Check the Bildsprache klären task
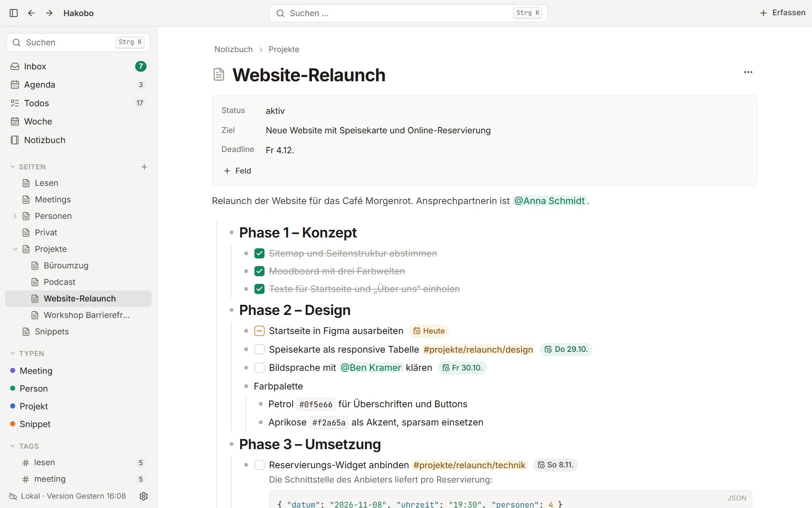 click(259, 368)
